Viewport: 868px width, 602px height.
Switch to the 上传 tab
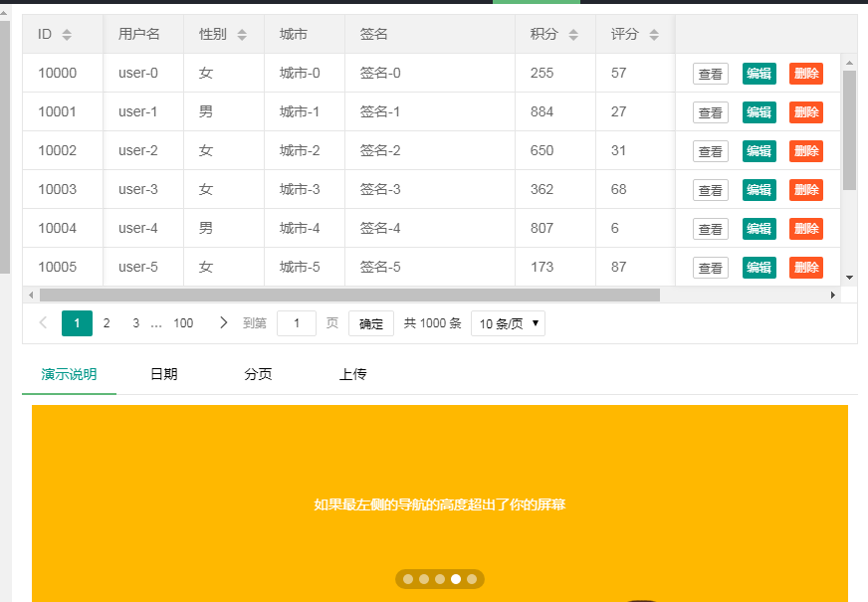pyautogui.click(x=352, y=374)
